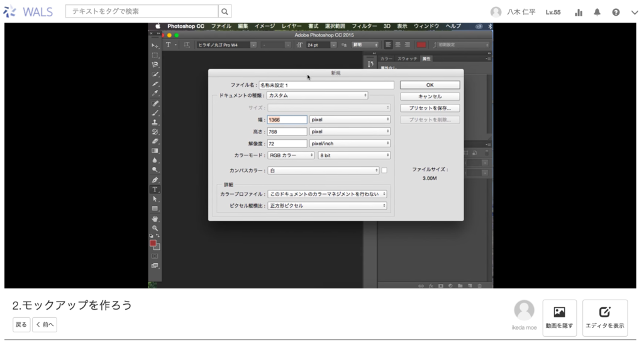The height and width of the screenshot is (350, 644).
Task: Select the Healing Brush tool
Action: (x=155, y=103)
